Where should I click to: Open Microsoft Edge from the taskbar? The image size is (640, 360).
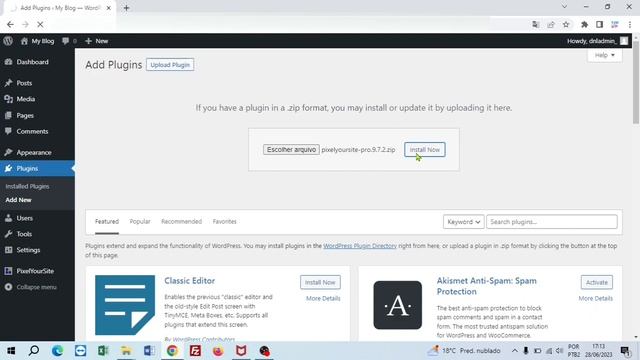click(x=57, y=351)
